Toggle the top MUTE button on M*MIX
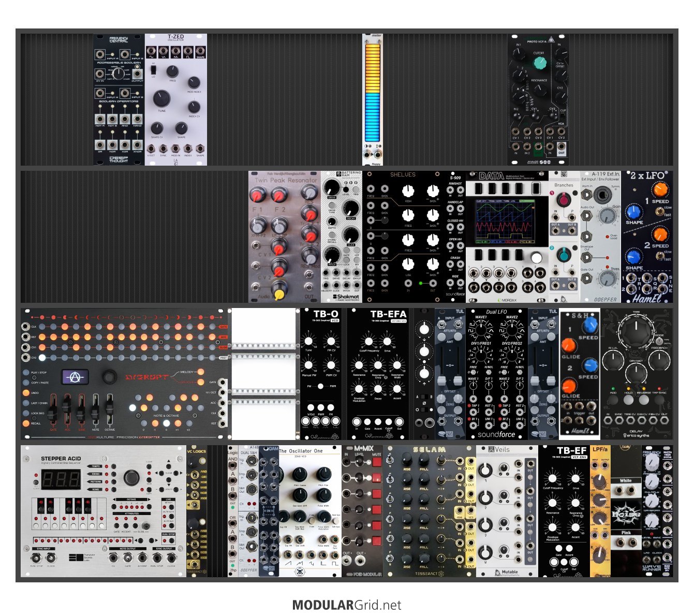 (x=376, y=462)
